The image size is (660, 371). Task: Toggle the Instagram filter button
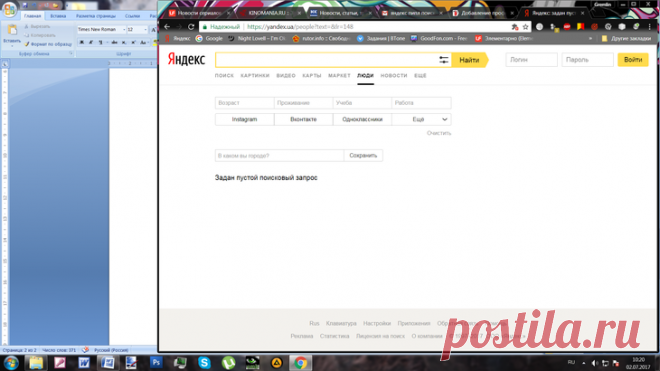click(245, 119)
